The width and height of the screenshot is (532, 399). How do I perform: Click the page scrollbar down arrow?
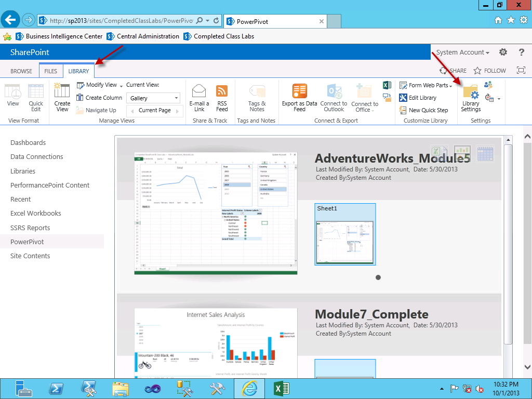coord(527,367)
